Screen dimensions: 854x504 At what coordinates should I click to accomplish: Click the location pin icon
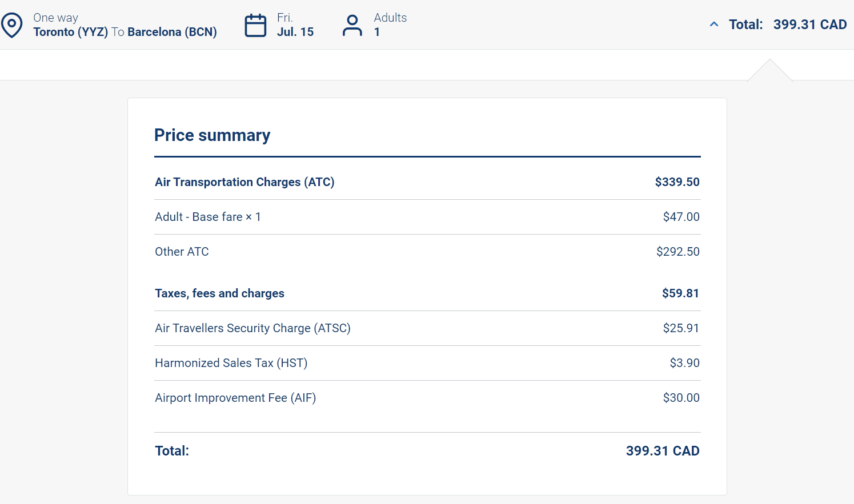click(11, 25)
